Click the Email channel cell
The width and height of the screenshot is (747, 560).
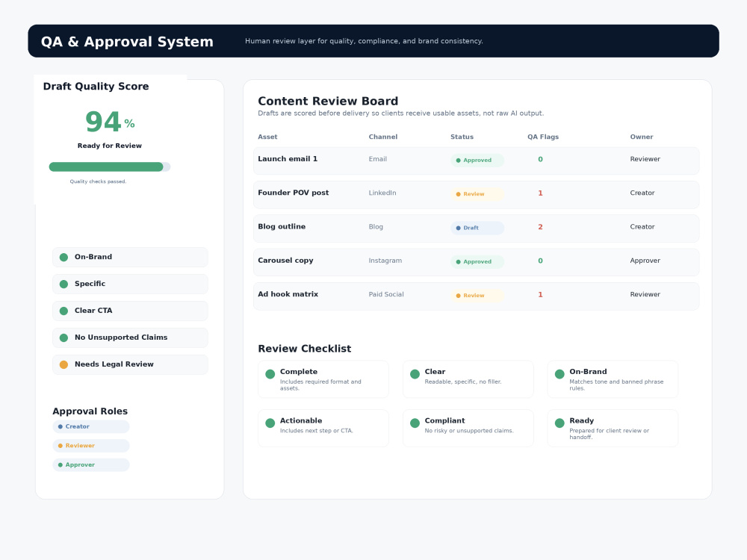coord(378,159)
